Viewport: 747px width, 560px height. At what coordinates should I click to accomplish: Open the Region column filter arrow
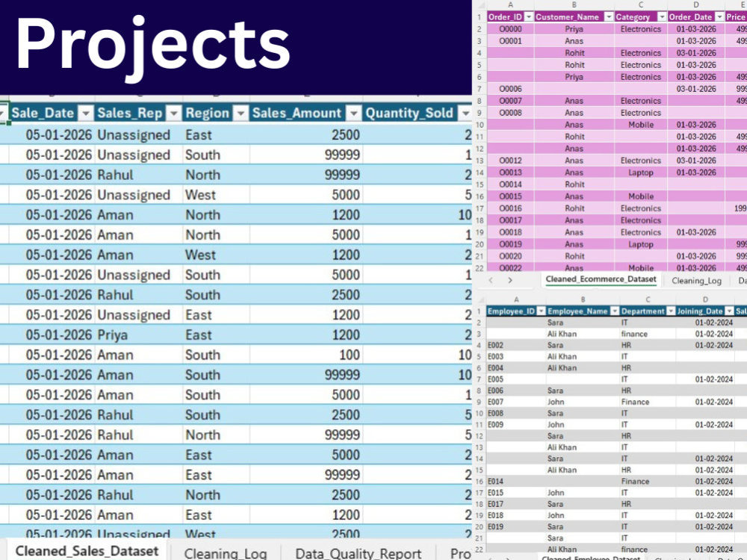241,113
